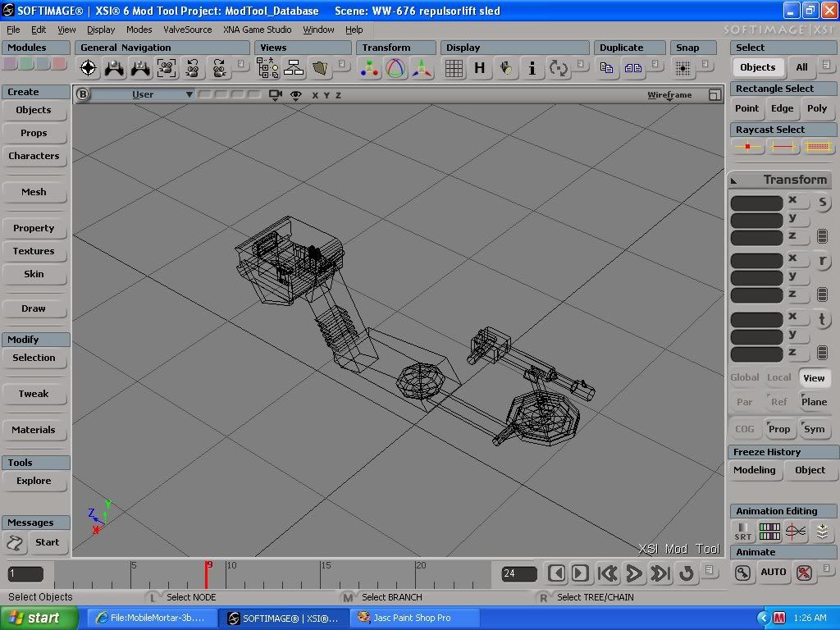This screenshot has width=840, height=630.
Task: Open the animation curve editor icon
Action: coord(796,532)
